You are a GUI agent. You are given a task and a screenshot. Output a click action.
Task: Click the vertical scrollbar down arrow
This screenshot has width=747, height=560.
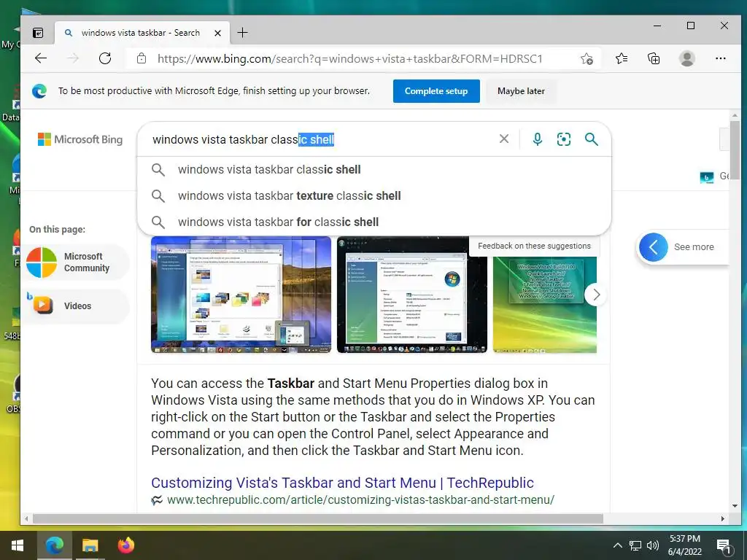735,506
